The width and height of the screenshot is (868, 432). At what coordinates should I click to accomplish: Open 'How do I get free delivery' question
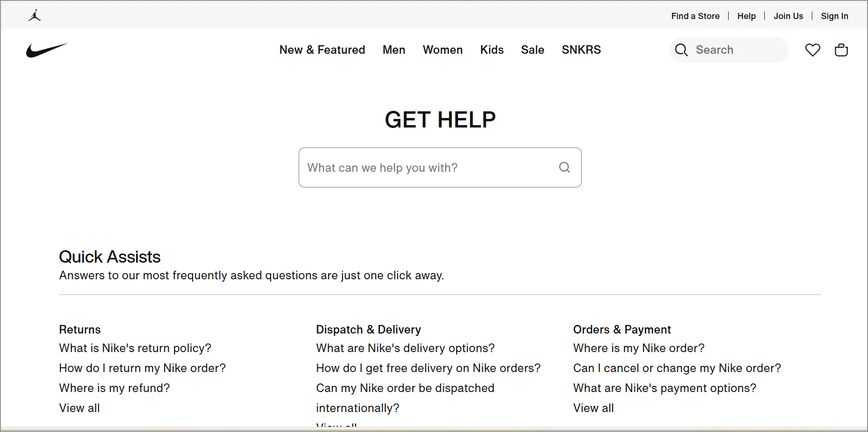tap(429, 368)
